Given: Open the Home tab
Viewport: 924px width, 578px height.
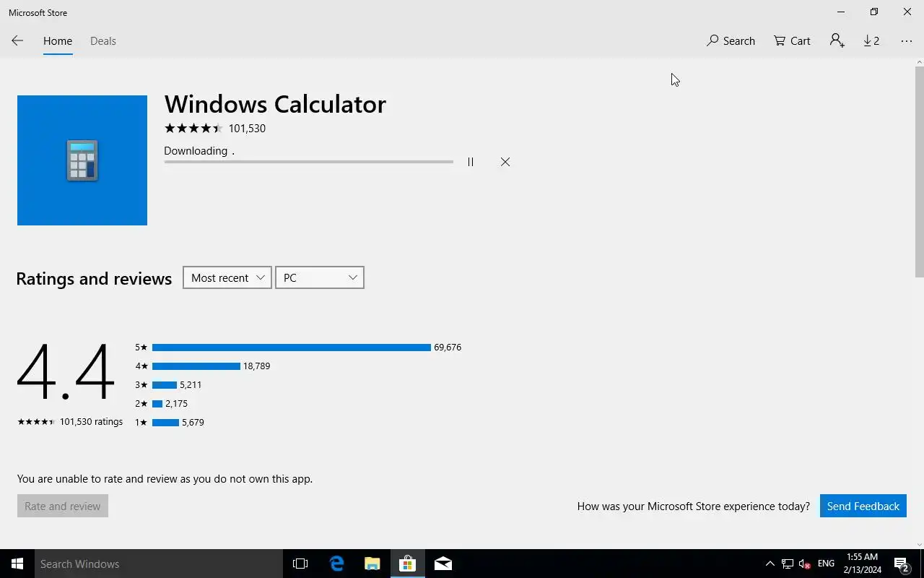Looking at the screenshot, I should 58,41.
